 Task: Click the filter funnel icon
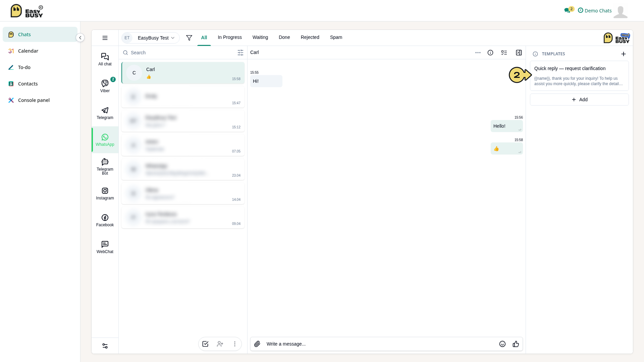coord(189,38)
